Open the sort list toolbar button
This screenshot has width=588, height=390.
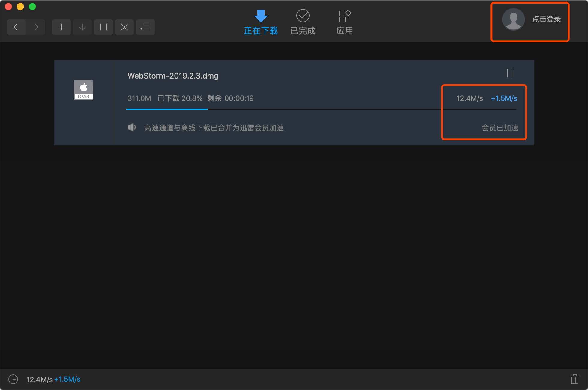pos(145,27)
